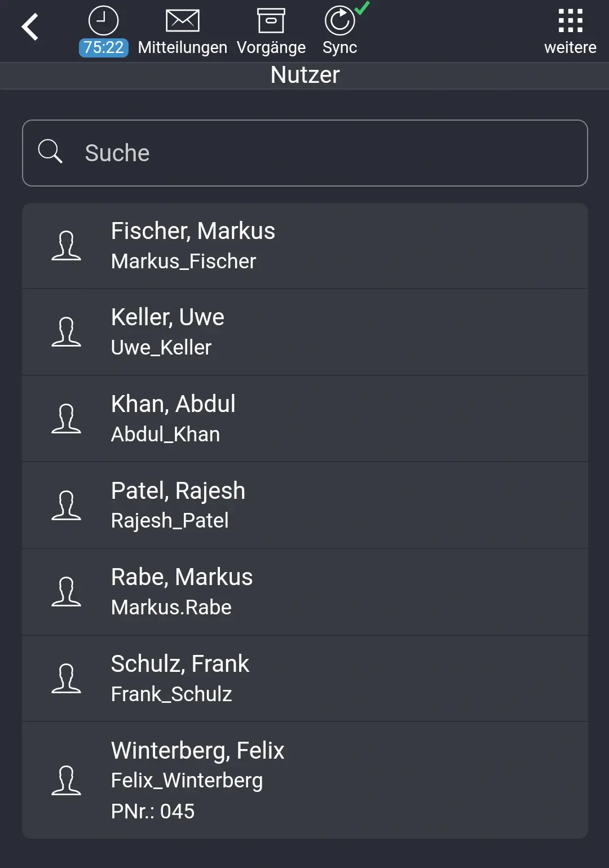The image size is (609, 868).
Task: Tap the Suche search input field
Action: tap(304, 152)
